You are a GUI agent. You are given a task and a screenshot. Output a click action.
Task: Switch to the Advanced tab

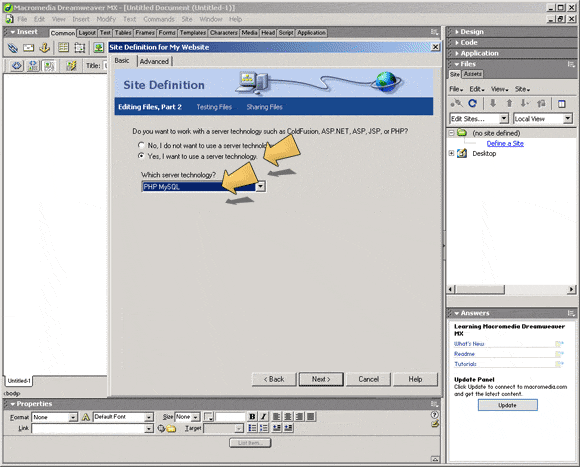(154, 61)
